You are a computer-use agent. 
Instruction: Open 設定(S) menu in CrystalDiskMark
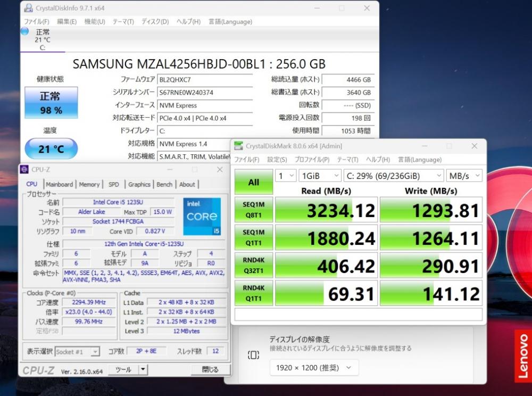(277, 160)
